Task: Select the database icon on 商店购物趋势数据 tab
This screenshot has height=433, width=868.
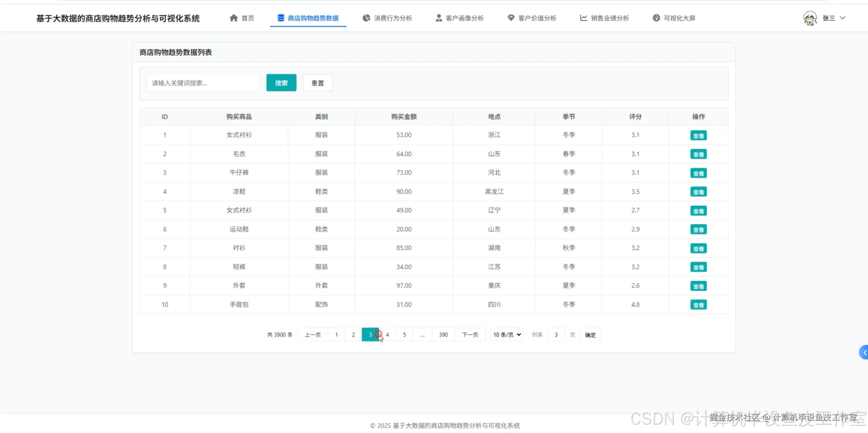Action: point(280,18)
